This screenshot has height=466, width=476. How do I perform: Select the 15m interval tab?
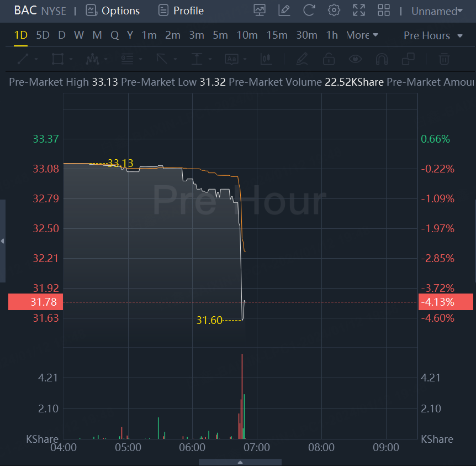pos(277,35)
